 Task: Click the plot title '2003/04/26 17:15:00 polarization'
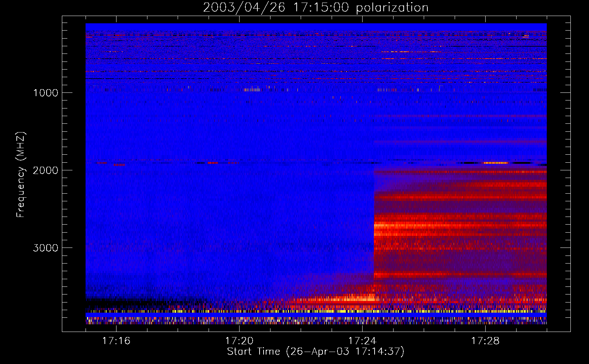[316, 8]
